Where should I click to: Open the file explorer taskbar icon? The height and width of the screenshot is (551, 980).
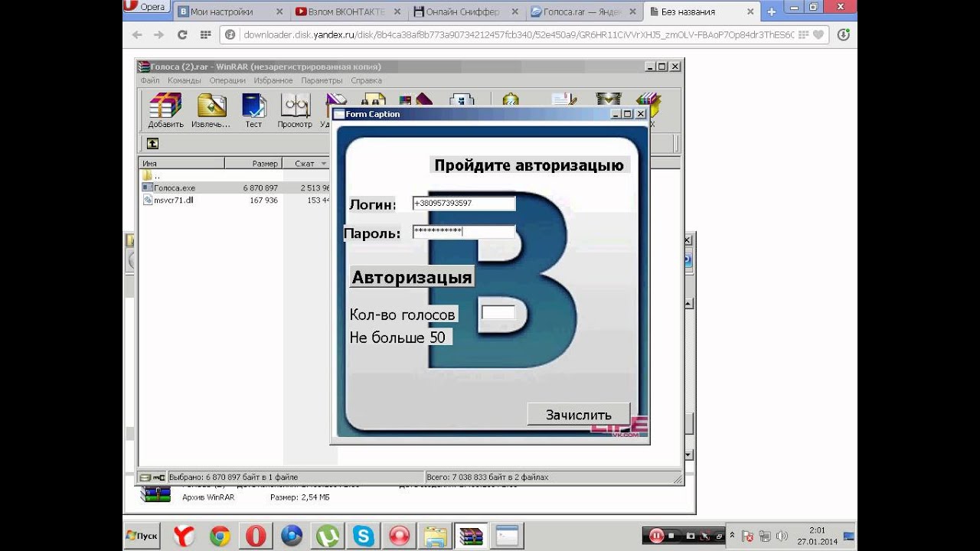(436, 536)
